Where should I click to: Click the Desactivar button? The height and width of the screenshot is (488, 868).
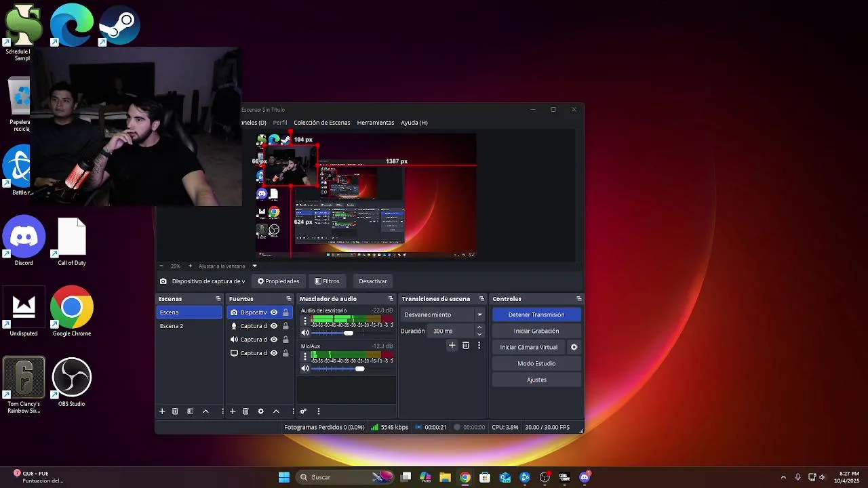coord(373,281)
